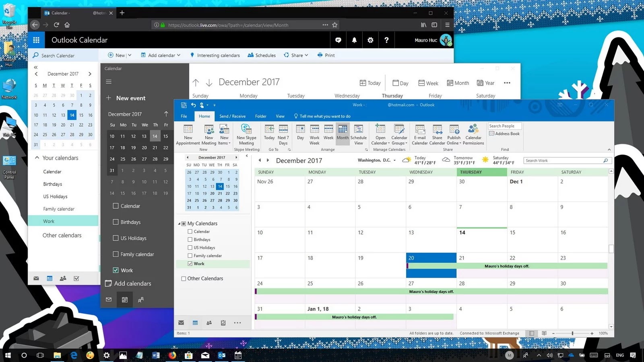
Task: Start a New Skype Meeting
Action: [246, 134]
